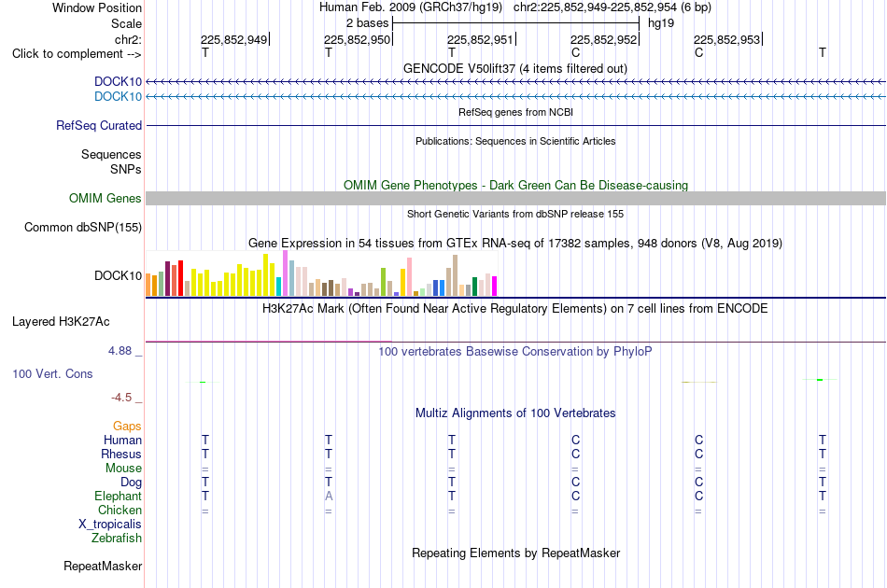Click position label 225,852,951 on ruler
The image size is (887, 588).
coord(480,39)
